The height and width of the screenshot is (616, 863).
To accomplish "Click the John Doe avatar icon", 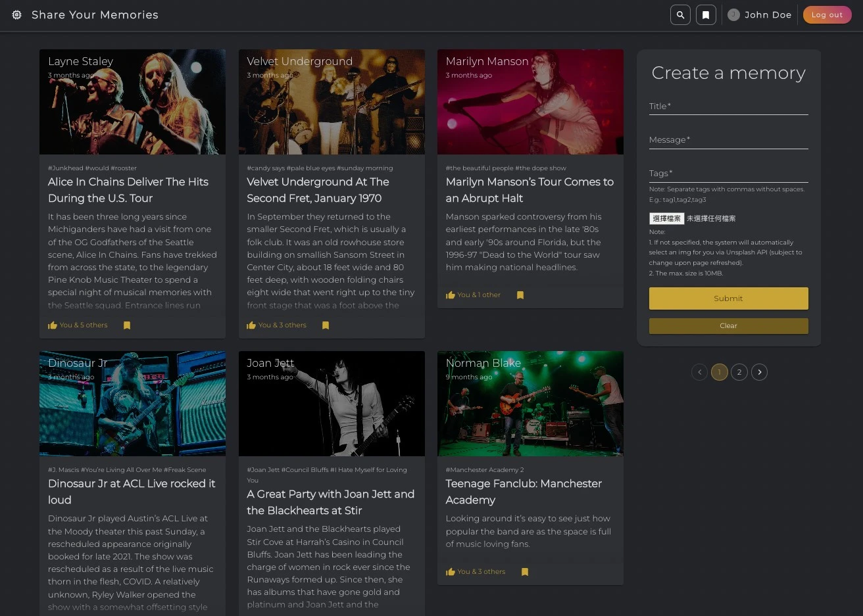I will point(733,14).
